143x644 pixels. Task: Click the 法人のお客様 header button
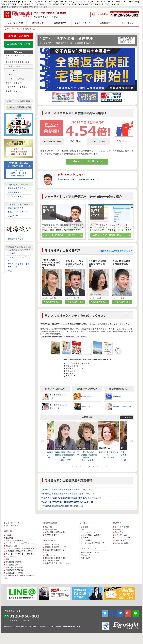(100, 14)
